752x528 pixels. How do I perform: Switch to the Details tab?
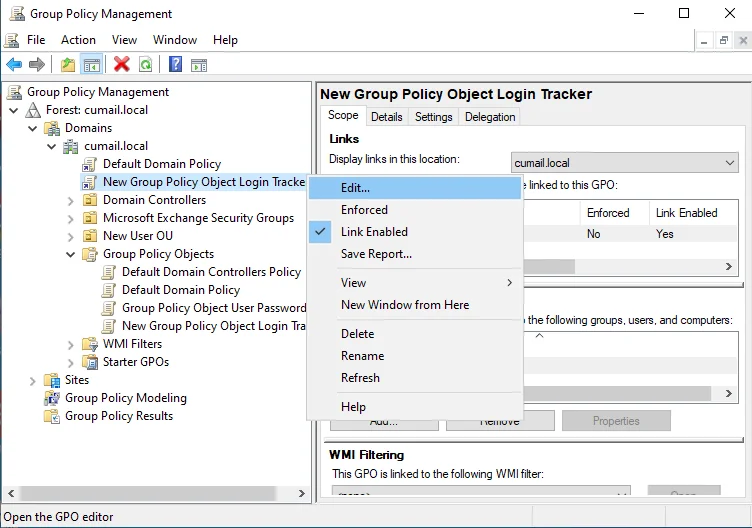387,117
